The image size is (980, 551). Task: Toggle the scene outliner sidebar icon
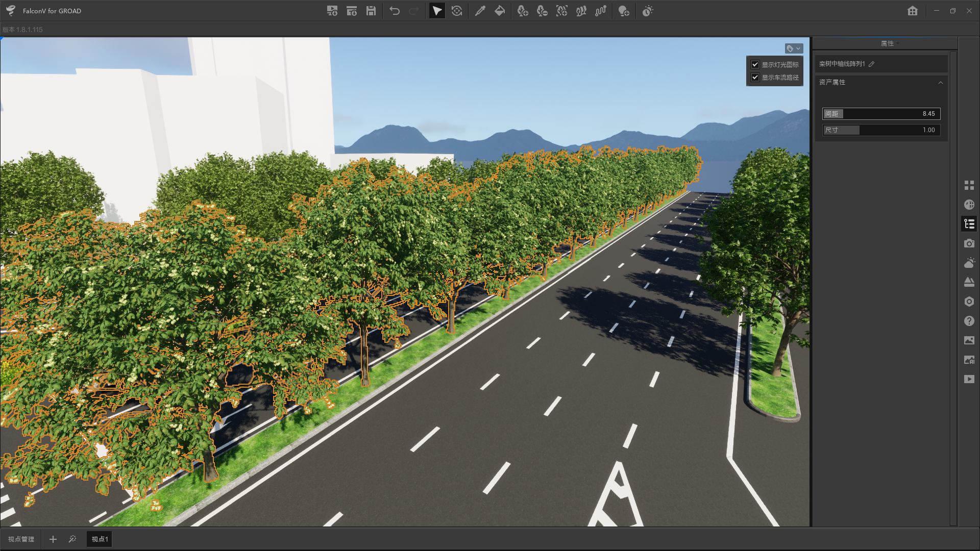[x=969, y=223]
